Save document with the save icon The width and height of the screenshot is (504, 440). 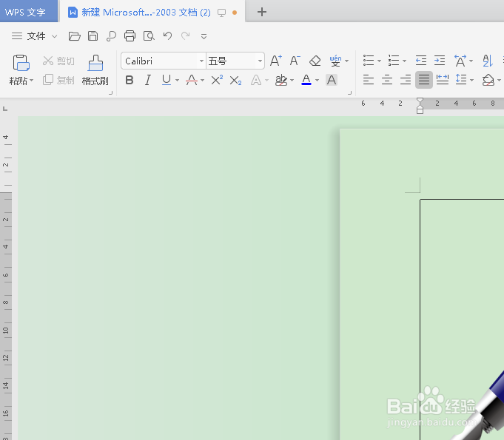point(93,36)
